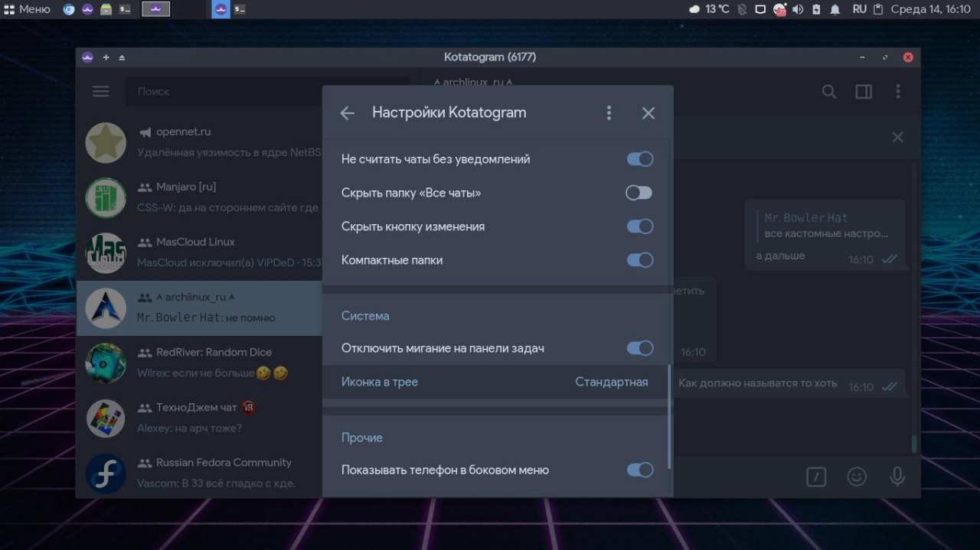Open notifications bell in tray

pos(835,9)
